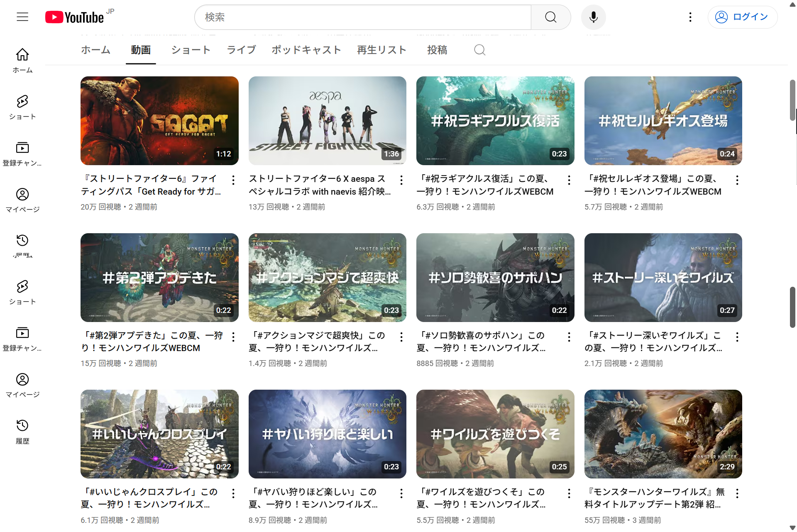The image size is (797, 532).
Task: Open the top-right settings dots menu
Action: 690,17
